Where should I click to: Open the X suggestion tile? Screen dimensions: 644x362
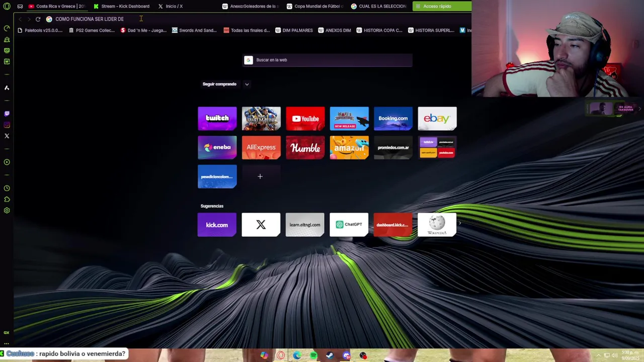click(261, 225)
